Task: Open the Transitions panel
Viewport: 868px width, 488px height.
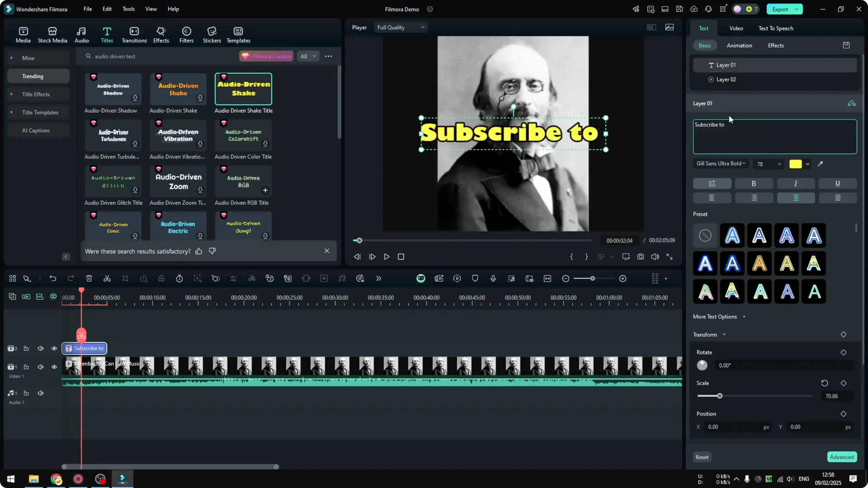Action: (134, 34)
